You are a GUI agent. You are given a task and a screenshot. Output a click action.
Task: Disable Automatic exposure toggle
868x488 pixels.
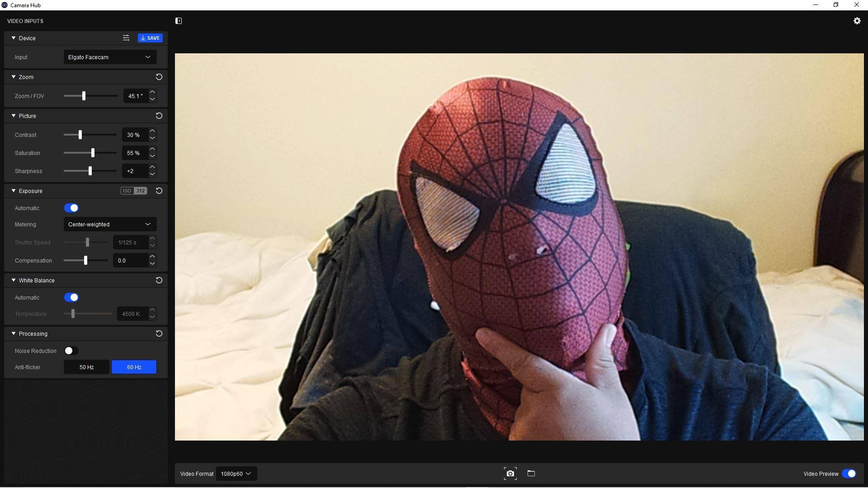click(x=71, y=208)
